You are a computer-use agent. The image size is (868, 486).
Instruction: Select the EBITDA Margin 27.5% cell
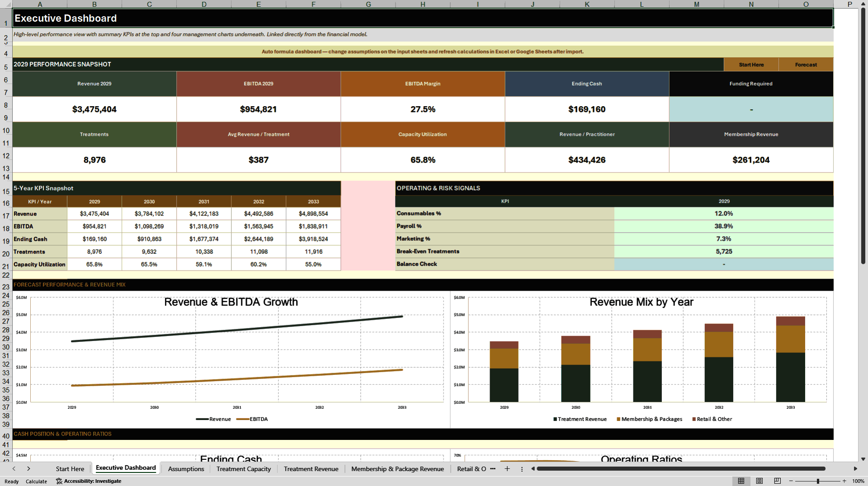pyautogui.click(x=423, y=109)
